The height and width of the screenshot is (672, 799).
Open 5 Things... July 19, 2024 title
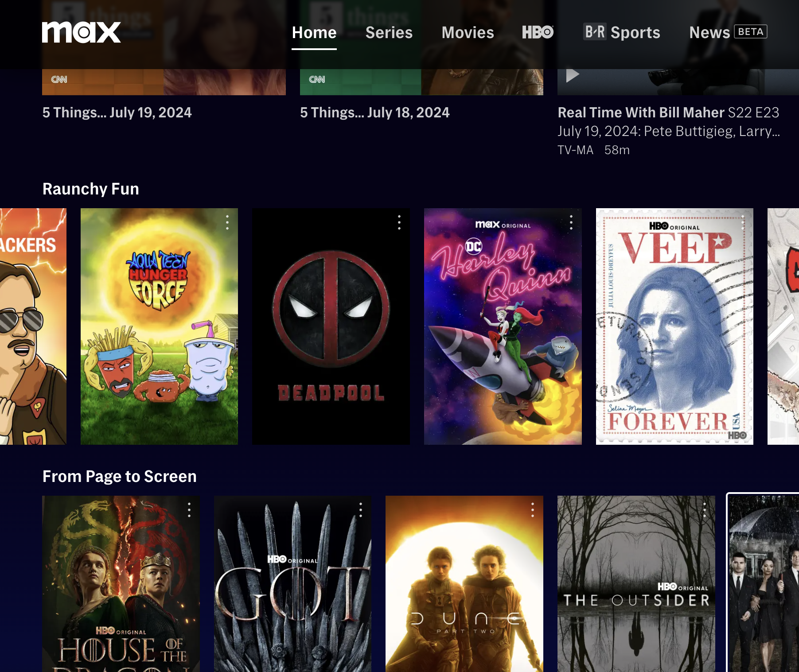pos(117,113)
